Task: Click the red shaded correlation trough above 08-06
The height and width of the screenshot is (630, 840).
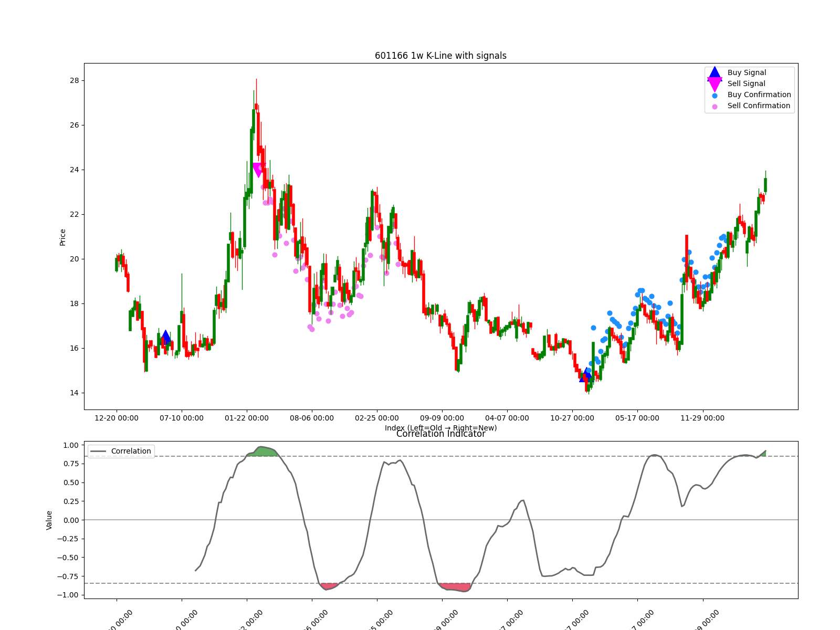Action: (329, 586)
